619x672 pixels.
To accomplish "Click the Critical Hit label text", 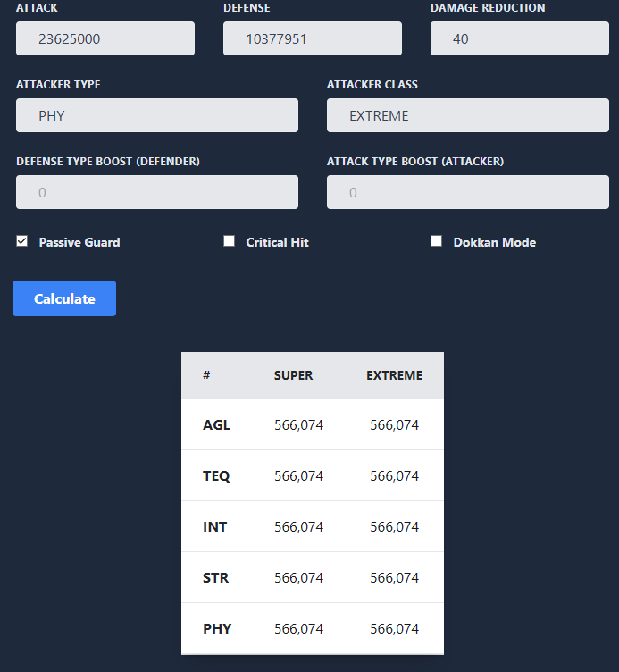I will point(277,242).
